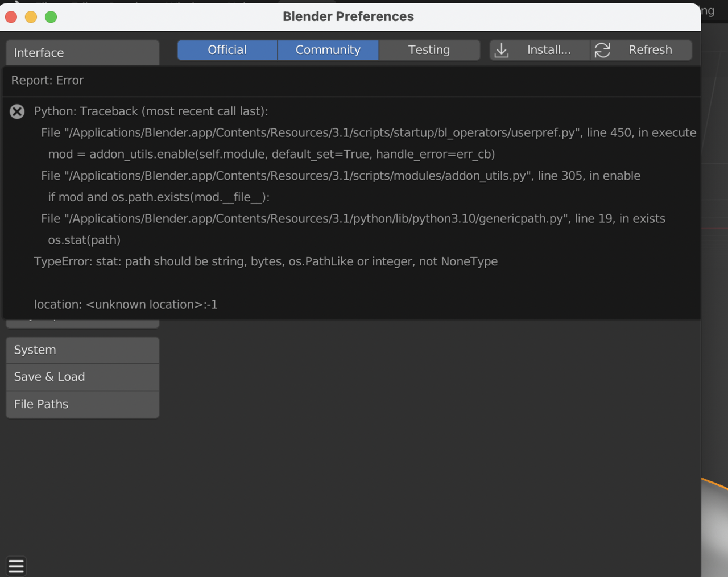Close the Blender Preferences window
The width and height of the screenshot is (728, 577).
point(11,17)
